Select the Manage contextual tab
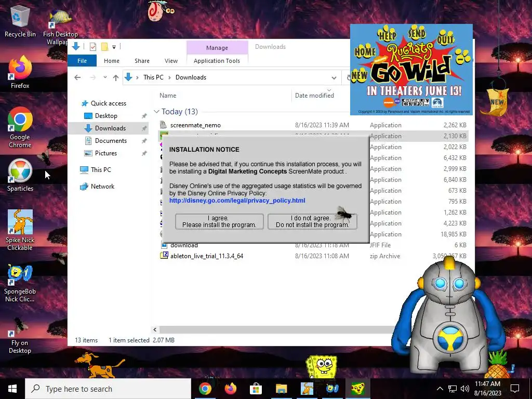 click(x=217, y=48)
